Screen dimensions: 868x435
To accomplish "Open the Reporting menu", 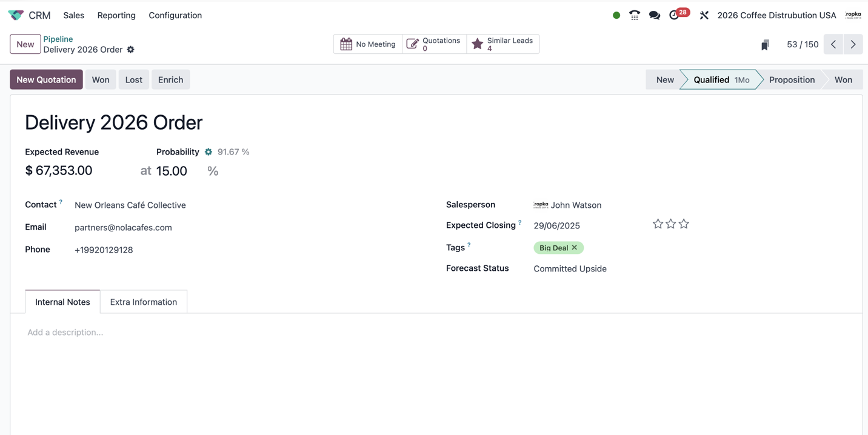I will (116, 15).
